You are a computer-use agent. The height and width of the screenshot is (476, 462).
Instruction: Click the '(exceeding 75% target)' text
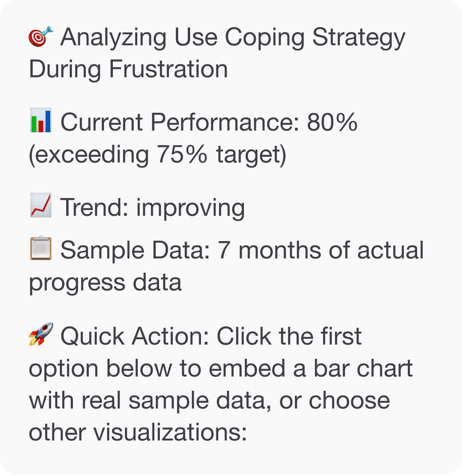tap(157, 155)
